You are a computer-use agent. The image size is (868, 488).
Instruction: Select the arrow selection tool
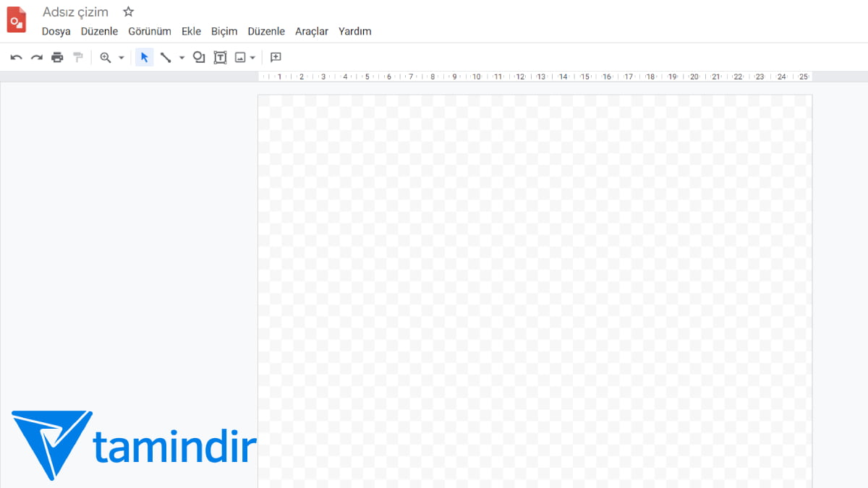pyautogui.click(x=144, y=57)
